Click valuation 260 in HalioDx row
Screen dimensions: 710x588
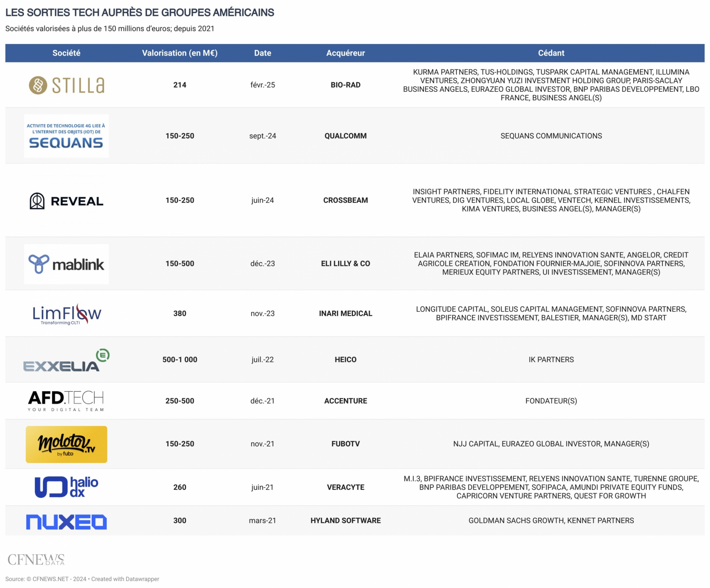pyautogui.click(x=180, y=487)
